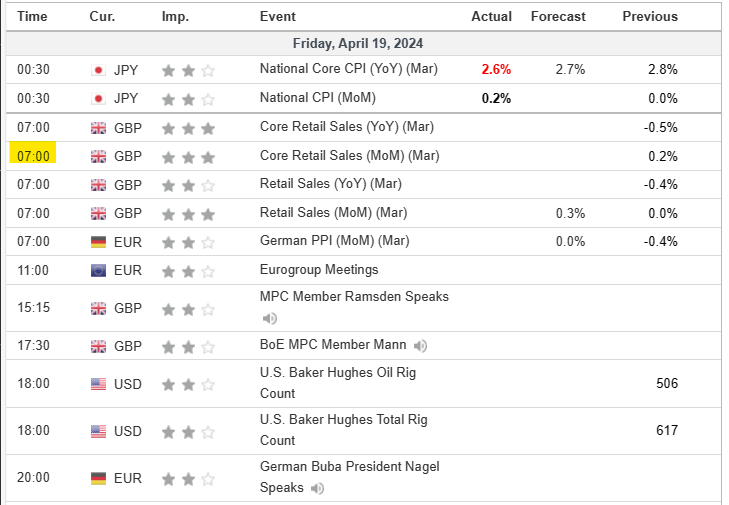Click importance stars on National CPI (MoM) row
The width and height of the screenshot is (729, 505).
click(x=188, y=99)
